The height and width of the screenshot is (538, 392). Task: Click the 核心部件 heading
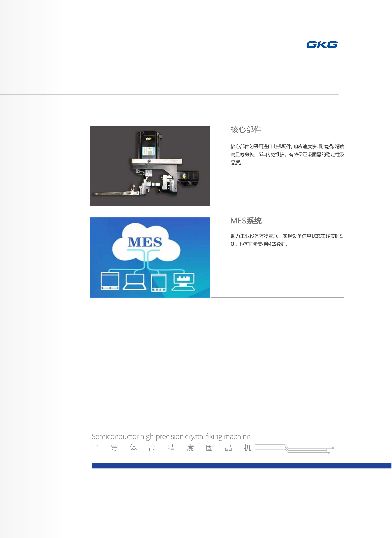246,129
